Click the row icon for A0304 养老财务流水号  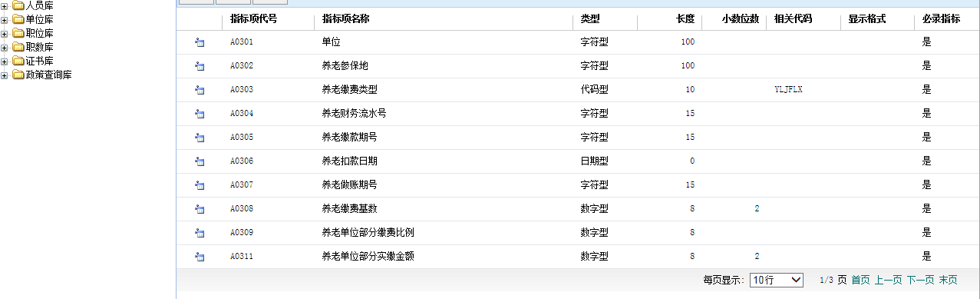point(200,114)
